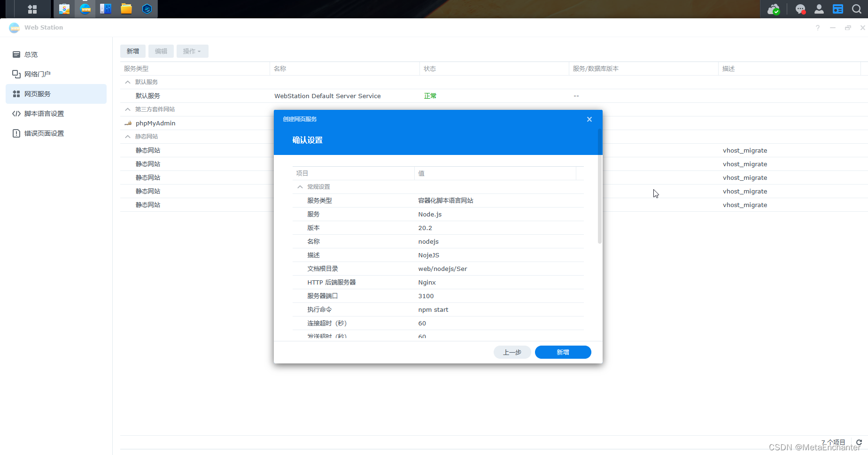The height and width of the screenshot is (455, 868).
Task: Confirm creation with blue 新增 button
Action: (x=563, y=352)
